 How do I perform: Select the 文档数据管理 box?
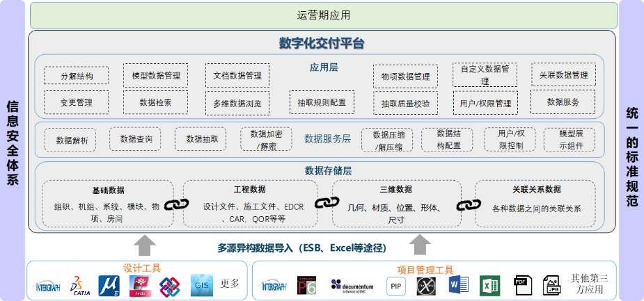click(x=237, y=76)
